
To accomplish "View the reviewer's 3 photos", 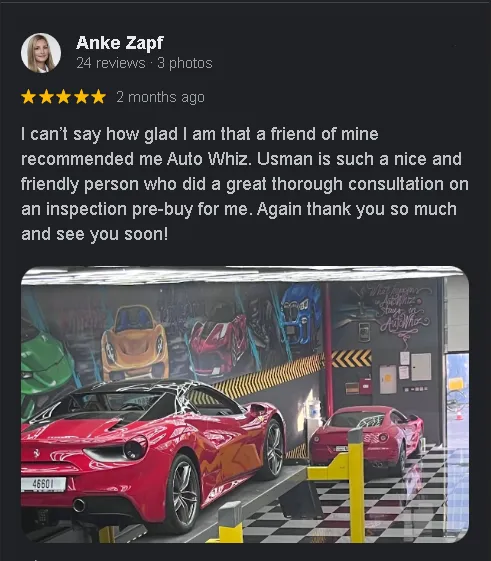I will click(185, 63).
